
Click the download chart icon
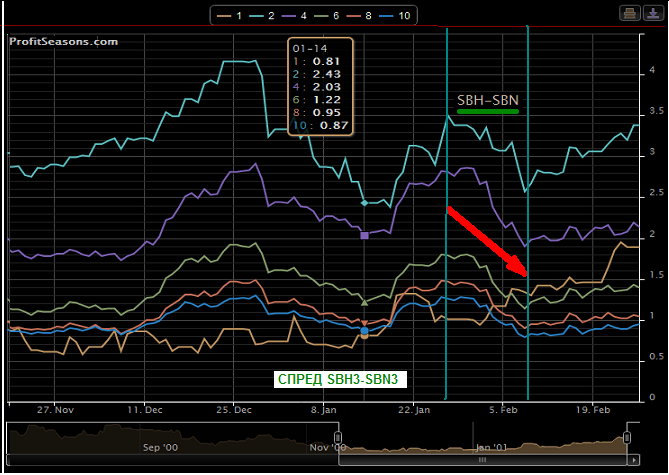(653, 13)
